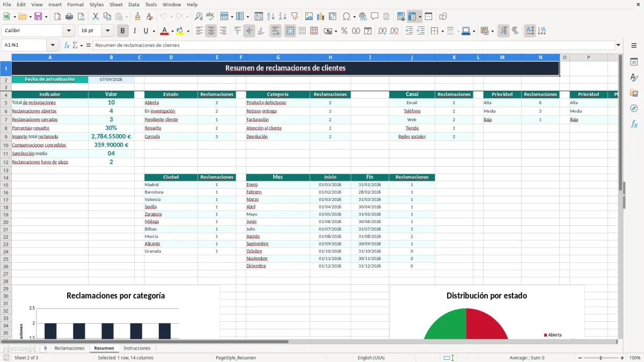Screen dimensions: 644x362
Task: Open the Function Wizard
Action: (x=67, y=45)
